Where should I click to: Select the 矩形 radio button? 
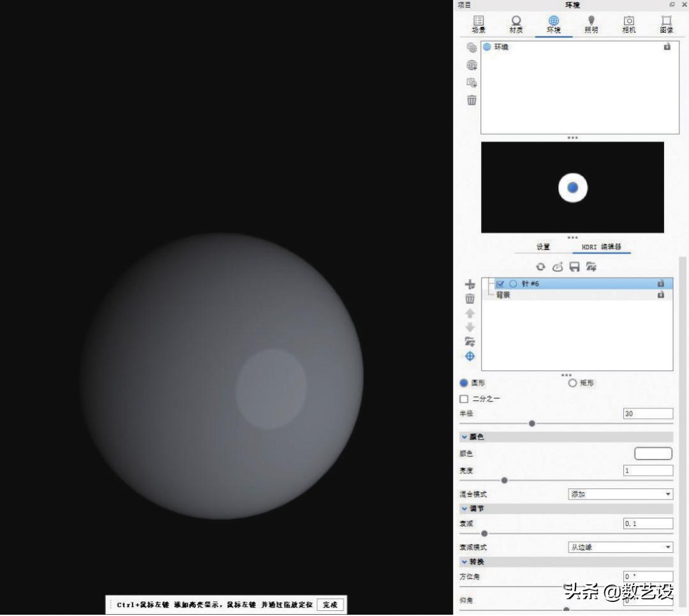(572, 382)
